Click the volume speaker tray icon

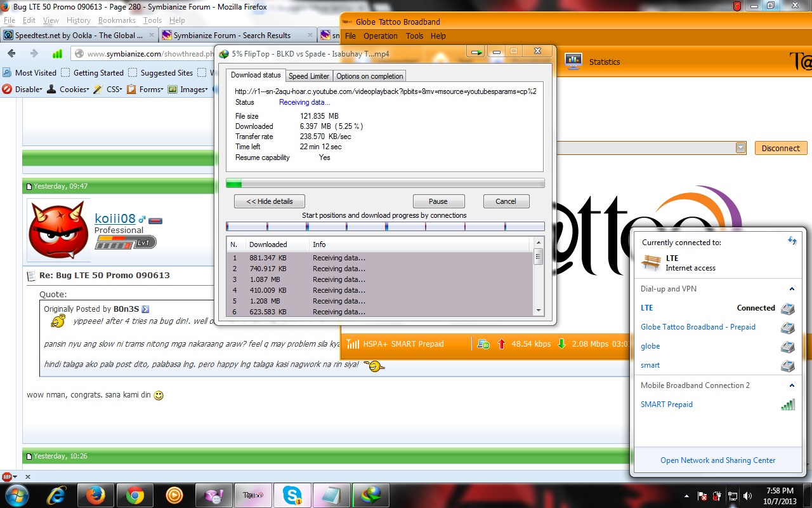[747, 496]
